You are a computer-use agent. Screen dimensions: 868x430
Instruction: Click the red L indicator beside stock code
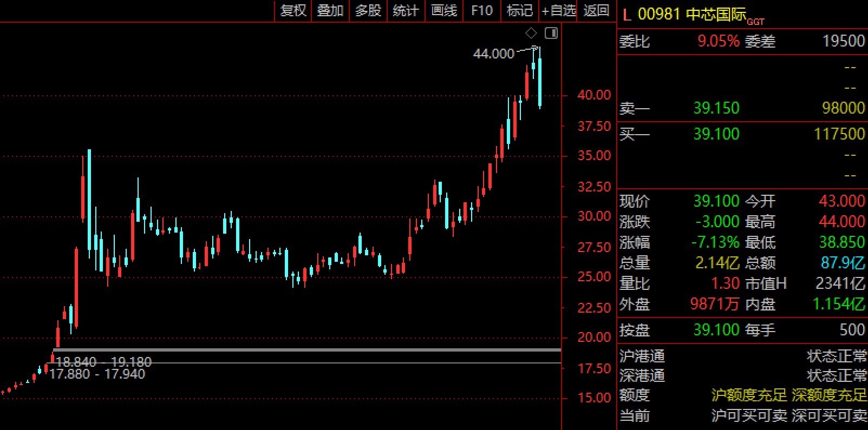(x=626, y=15)
